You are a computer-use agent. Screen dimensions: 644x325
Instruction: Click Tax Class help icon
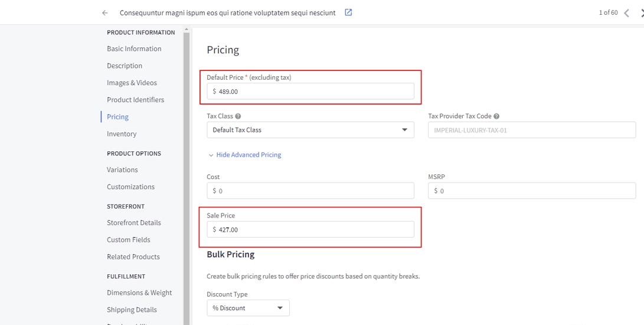238,116
